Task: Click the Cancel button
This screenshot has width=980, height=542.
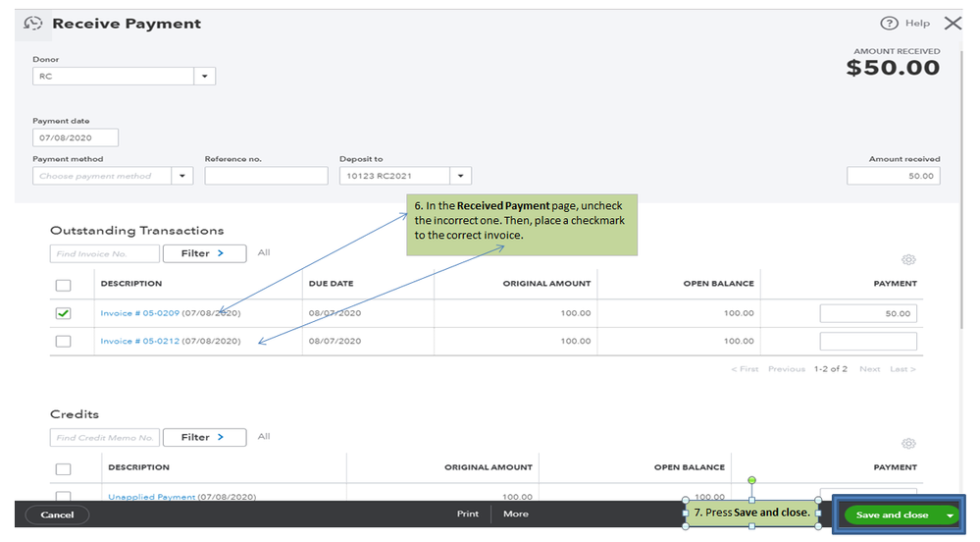Action: [57, 515]
